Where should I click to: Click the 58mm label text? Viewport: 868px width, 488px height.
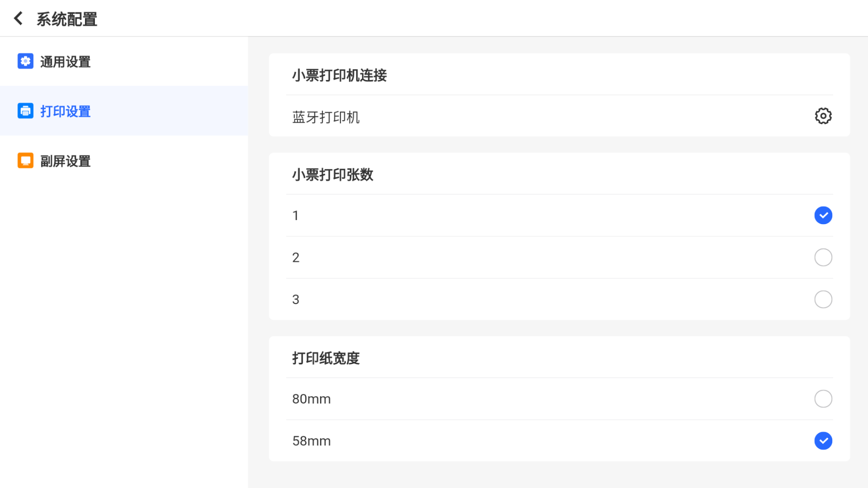pos(312,441)
